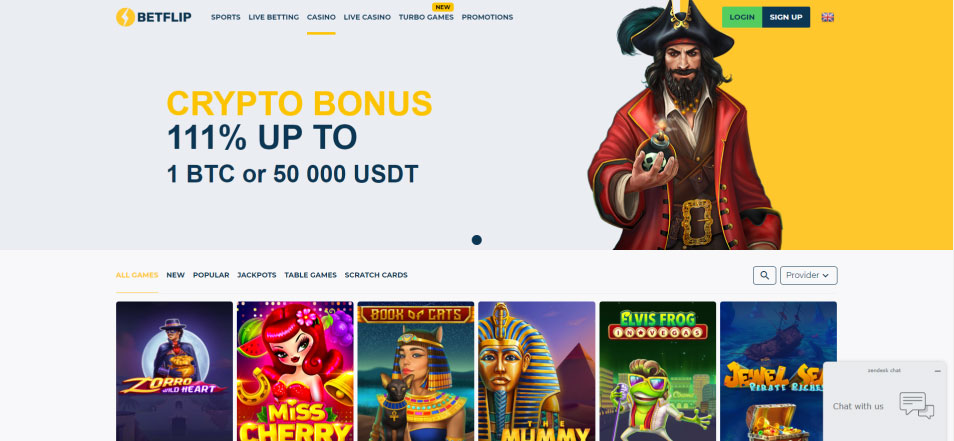Image resolution: width=954 pixels, height=441 pixels.
Task: Open the search magnifier icon
Action: point(764,276)
